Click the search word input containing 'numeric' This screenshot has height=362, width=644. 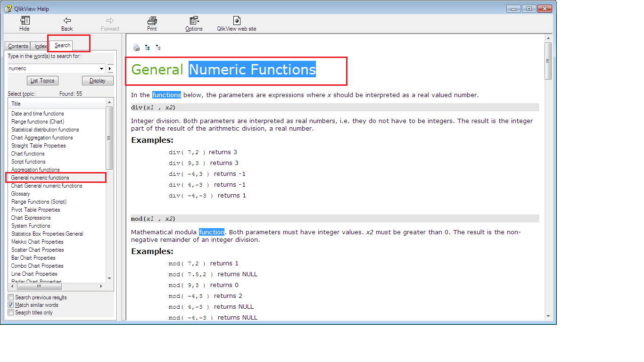(53, 68)
